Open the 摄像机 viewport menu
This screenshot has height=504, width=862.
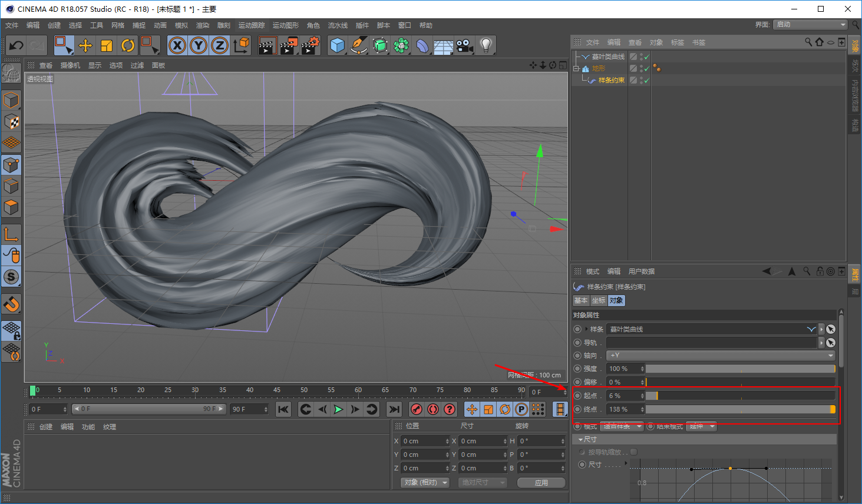click(70, 65)
